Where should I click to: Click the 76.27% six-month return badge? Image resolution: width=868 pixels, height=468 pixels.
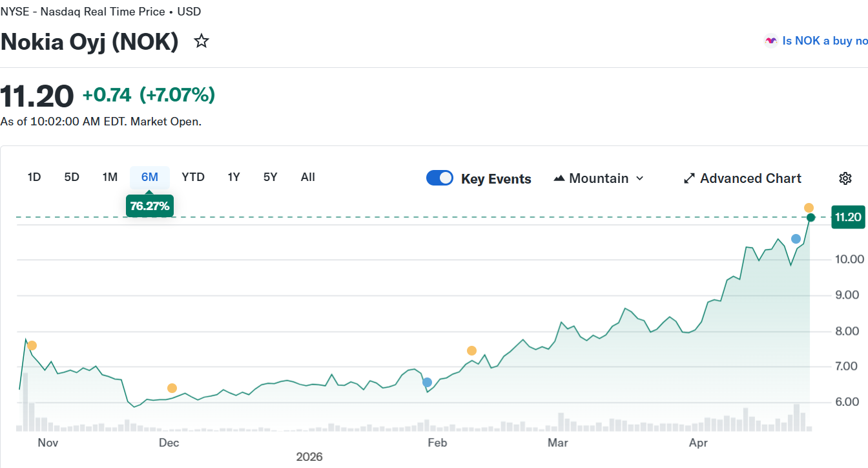pos(150,206)
